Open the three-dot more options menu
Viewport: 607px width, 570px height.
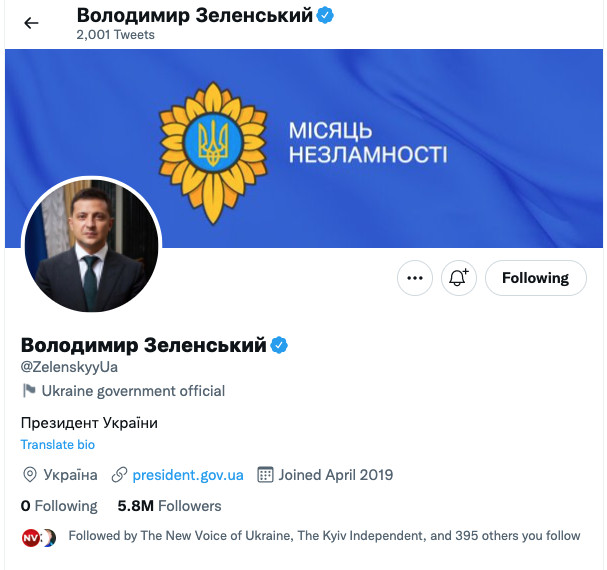[x=415, y=278]
